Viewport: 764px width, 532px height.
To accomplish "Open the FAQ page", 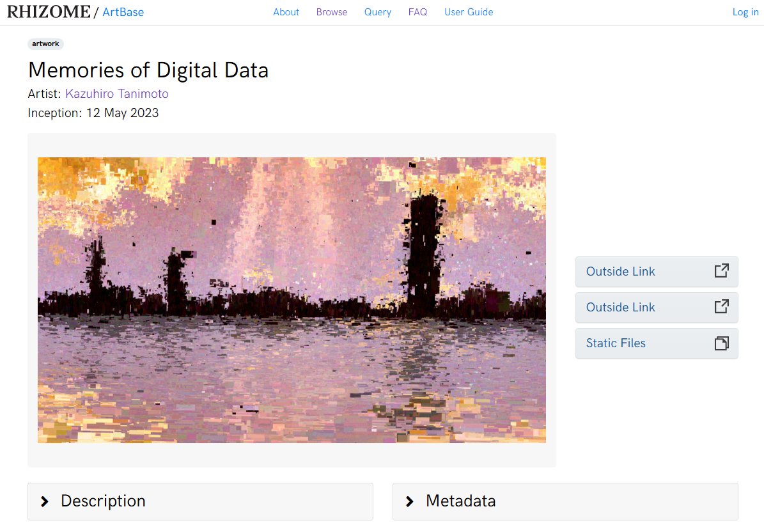I will 417,12.
